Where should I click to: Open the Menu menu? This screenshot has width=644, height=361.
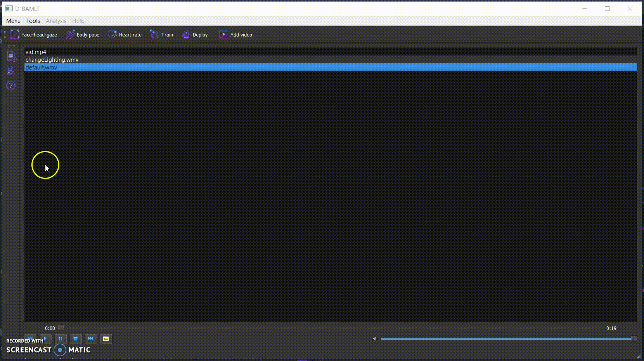pos(13,21)
